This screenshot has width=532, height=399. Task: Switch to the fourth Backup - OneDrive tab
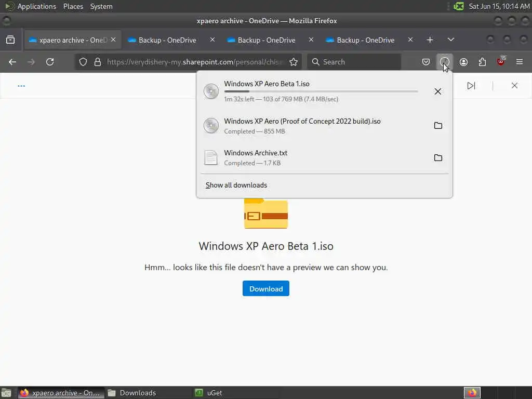tap(365, 40)
